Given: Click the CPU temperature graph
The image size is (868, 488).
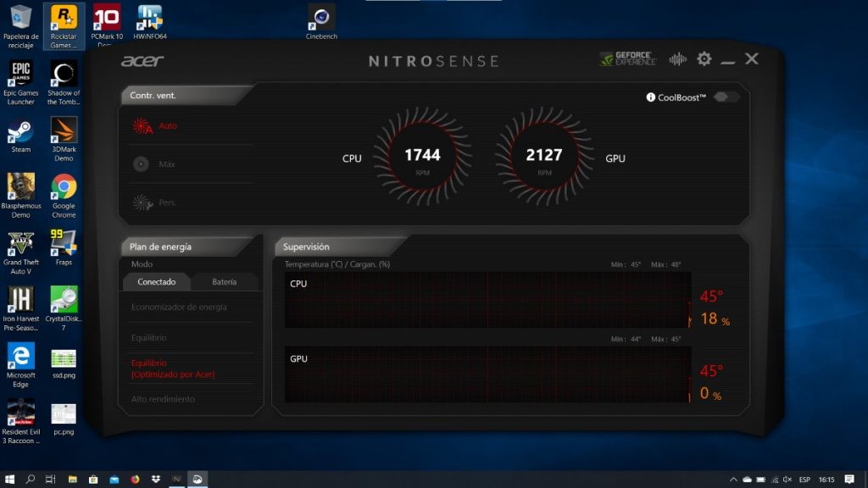Looking at the screenshot, I should tap(487, 301).
